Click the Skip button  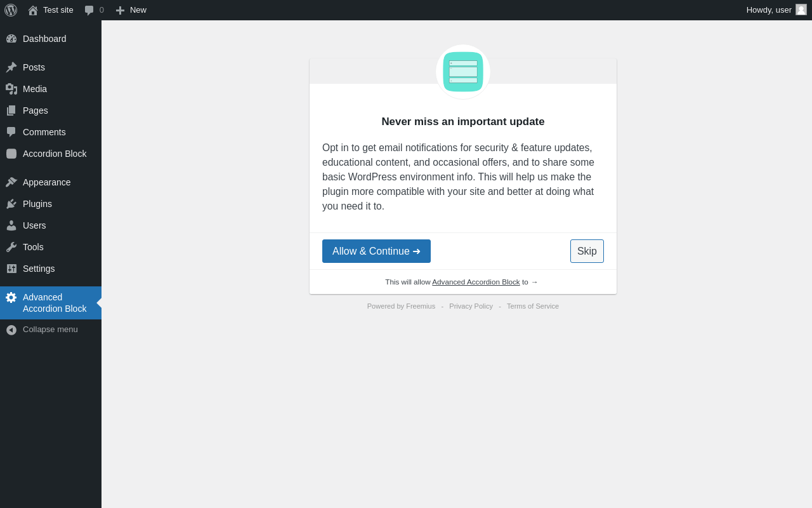pyautogui.click(x=587, y=251)
